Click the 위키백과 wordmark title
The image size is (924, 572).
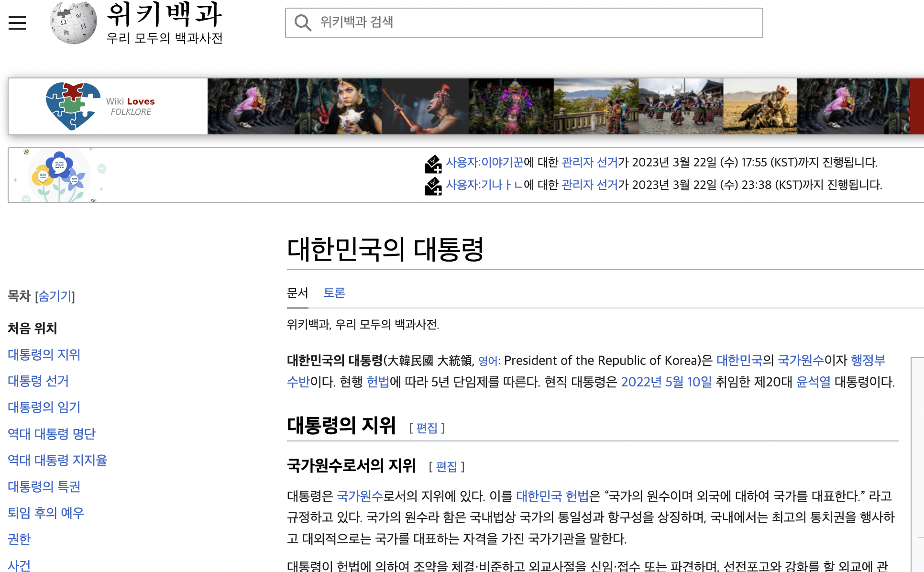[x=164, y=14]
